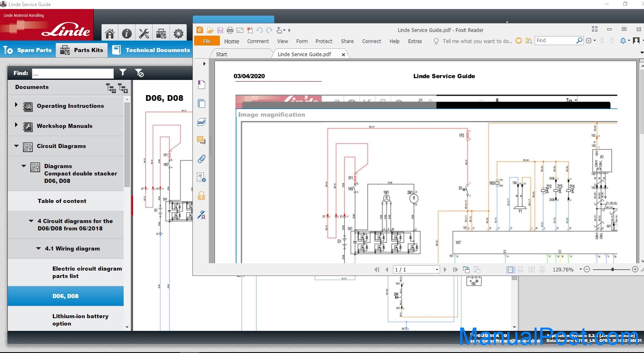This screenshot has width=644, height=353.
Task: Click the search magnifier in Foxit Find box
Action: coord(579,41)
